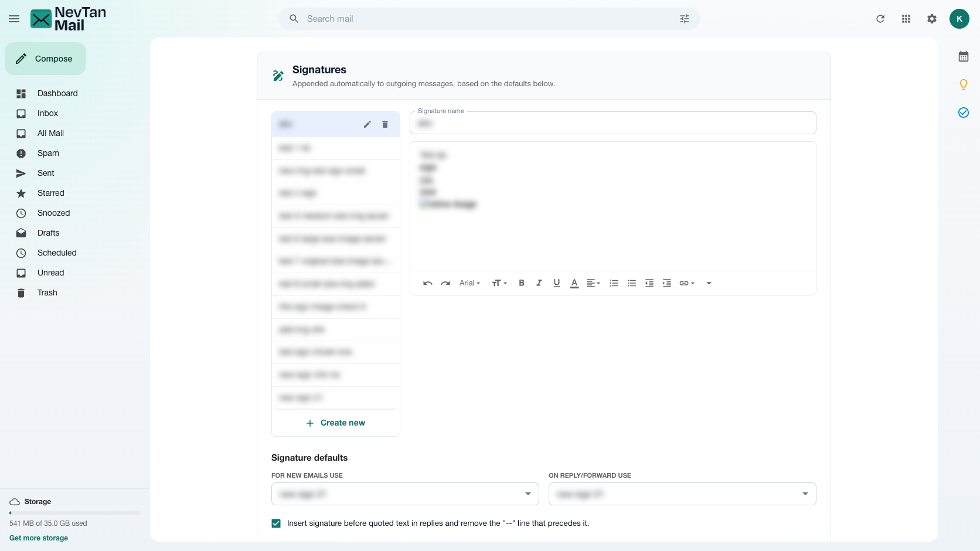Open For New Emails Use dropdown
This screenshot has width=980, height=551.
[405, 494]
